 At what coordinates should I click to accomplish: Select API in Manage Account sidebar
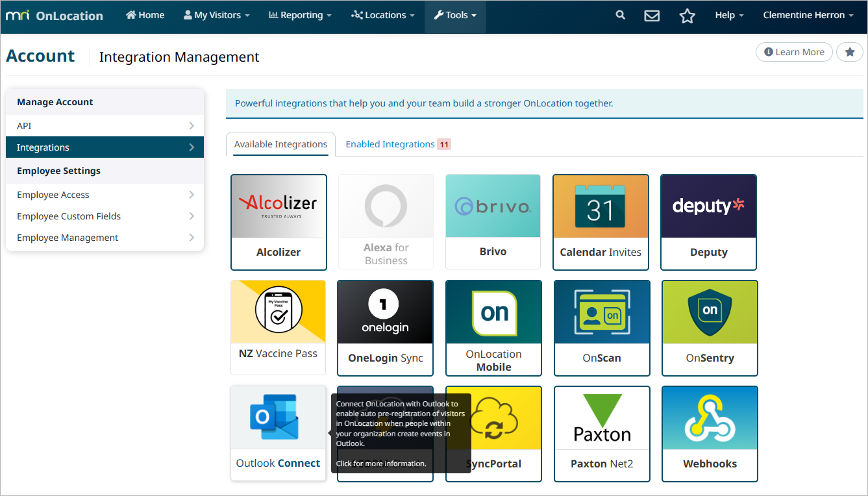105,126
